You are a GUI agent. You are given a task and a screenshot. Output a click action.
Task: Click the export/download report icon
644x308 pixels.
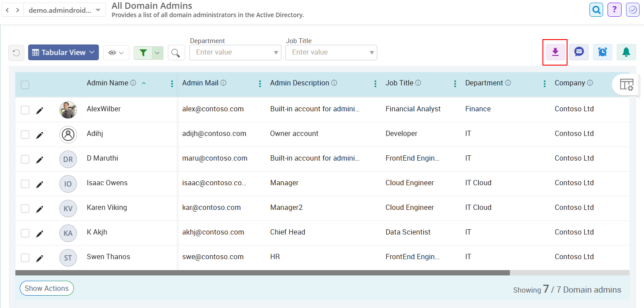click(x=555, y=52)
